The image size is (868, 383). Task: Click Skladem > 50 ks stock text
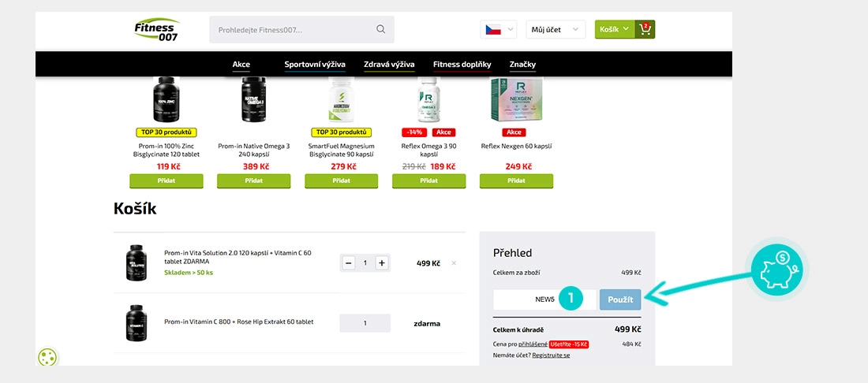[189, 273]
